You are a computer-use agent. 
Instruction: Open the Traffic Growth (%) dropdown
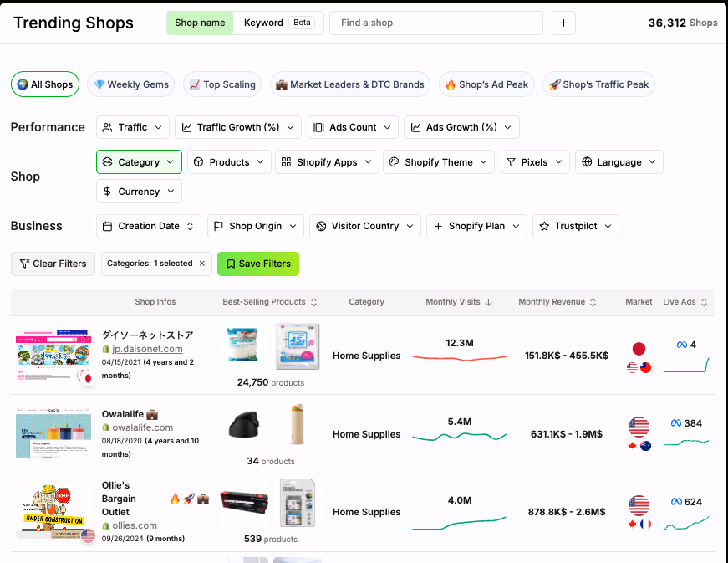point(238,127)
